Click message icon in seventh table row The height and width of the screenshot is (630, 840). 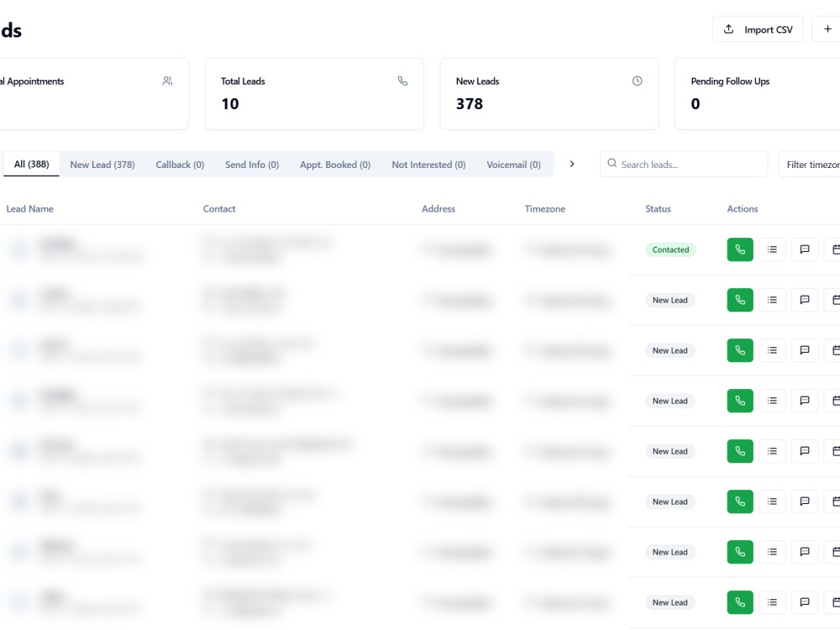pos(805,552)
